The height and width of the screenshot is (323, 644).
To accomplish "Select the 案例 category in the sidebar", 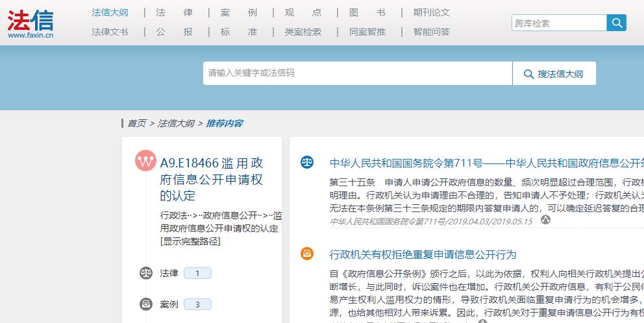I will click(169, 304).
